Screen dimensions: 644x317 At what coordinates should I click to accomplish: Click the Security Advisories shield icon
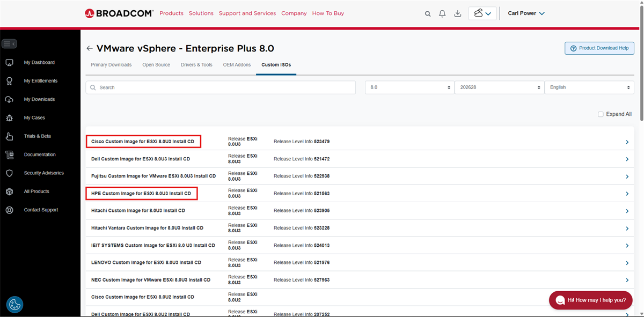coord(9,173)
